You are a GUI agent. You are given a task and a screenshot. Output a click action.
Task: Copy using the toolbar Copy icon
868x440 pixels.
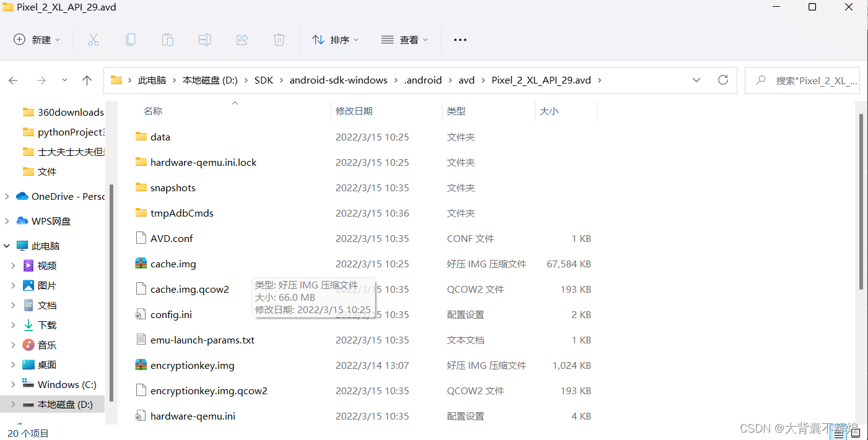[x=131, y=39]
